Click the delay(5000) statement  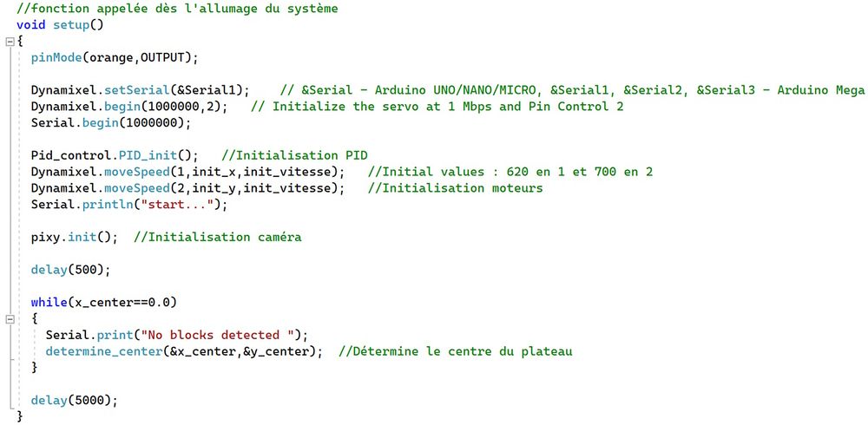pos(74,400)
